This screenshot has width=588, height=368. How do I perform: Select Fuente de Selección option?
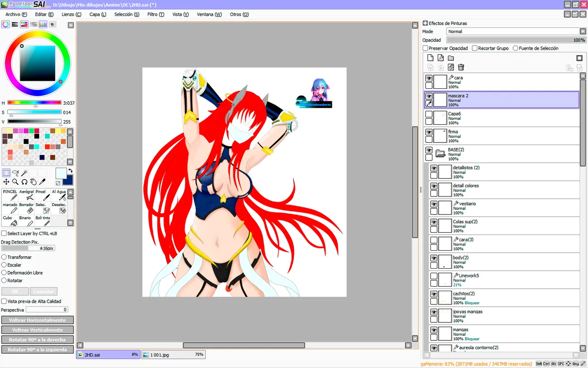(x=515, y=48)
